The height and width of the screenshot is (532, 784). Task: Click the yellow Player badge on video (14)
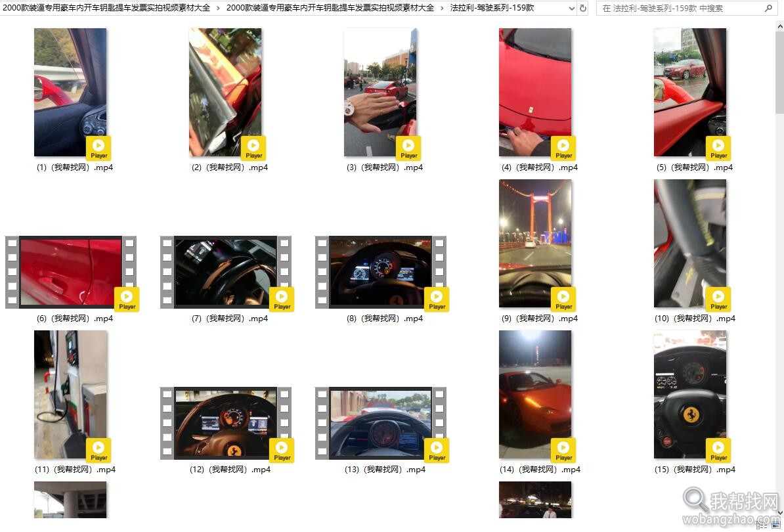(x=563, y=450)
